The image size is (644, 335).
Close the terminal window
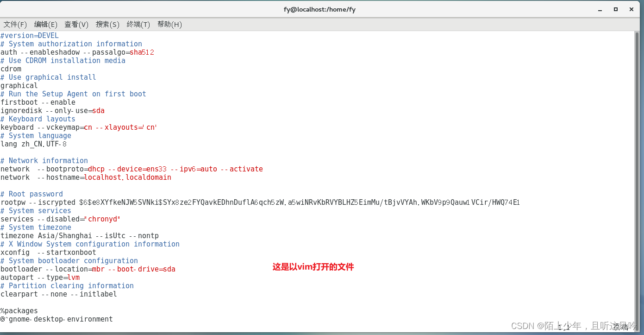(631, 9)
